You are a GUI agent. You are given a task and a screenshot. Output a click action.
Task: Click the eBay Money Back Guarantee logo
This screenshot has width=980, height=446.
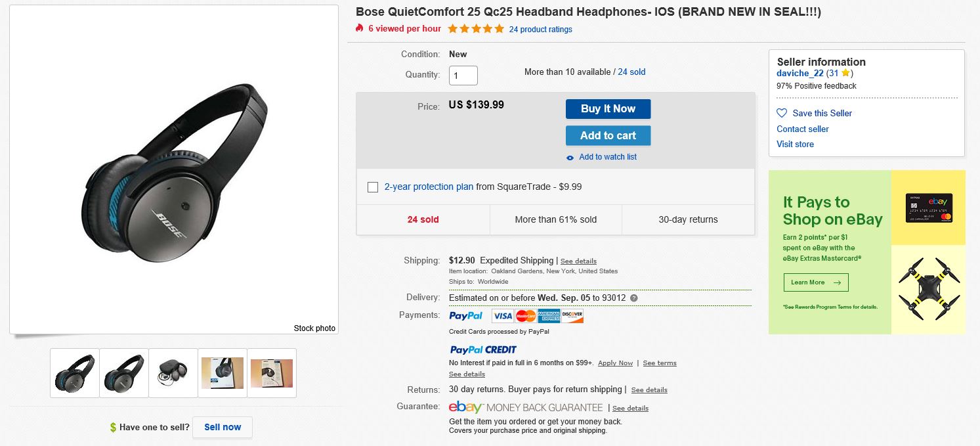pyautogui.click(x=526, y=407)
